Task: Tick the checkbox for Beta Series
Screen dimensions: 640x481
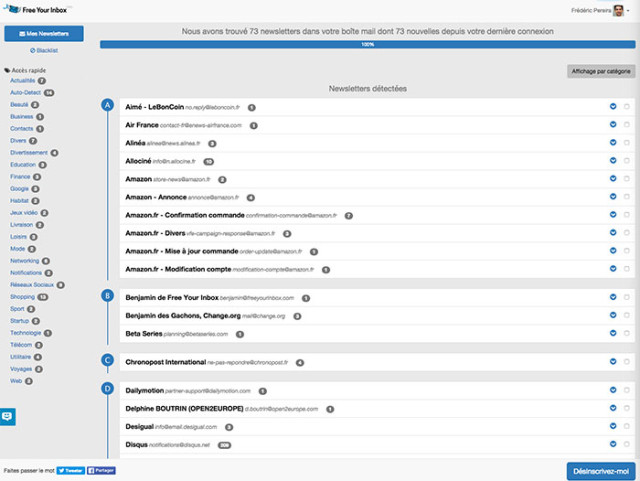Action: tap(627, 333)
